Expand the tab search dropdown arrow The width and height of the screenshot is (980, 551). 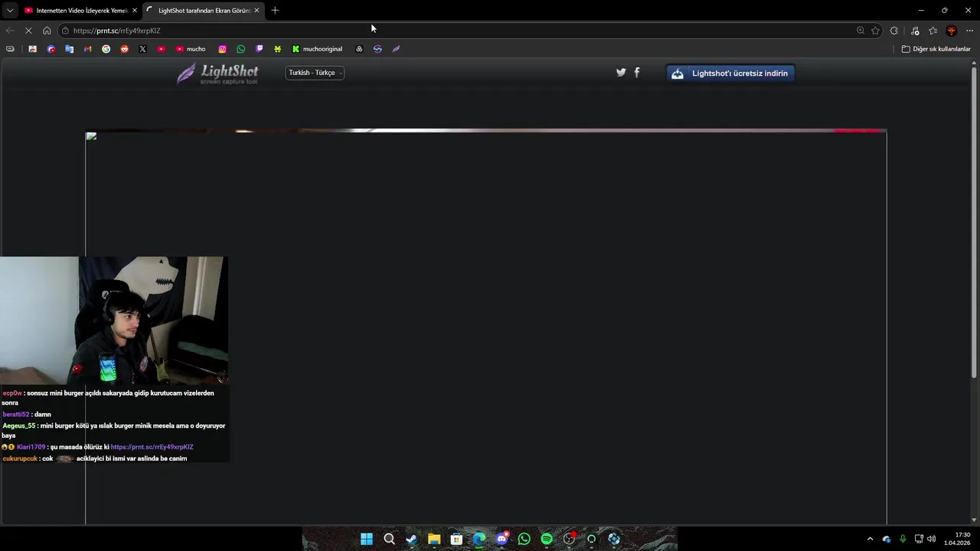9,11
